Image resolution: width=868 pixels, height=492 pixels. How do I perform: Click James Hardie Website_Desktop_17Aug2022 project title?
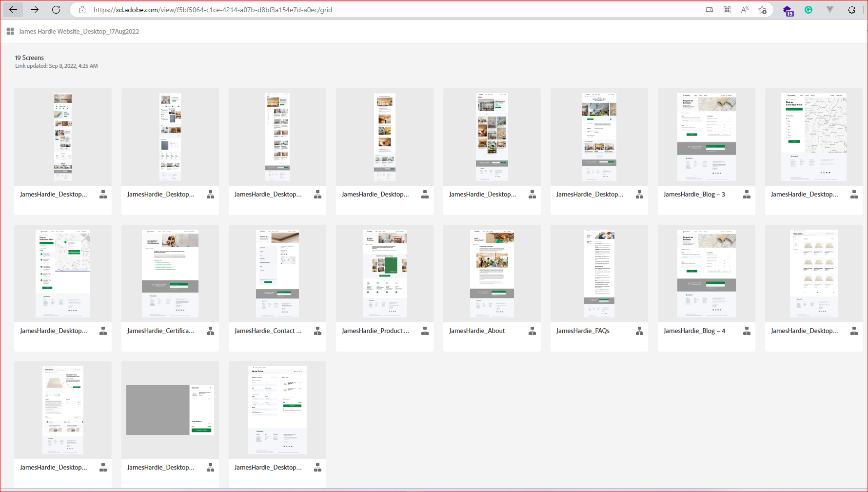(79, 31)
